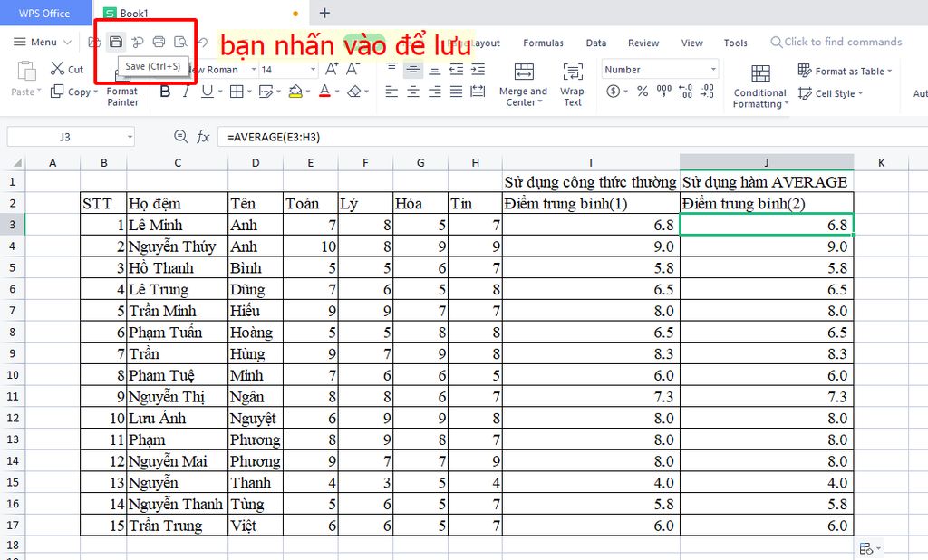
Task: Click the Undo arrow icon
Action: 202,42
